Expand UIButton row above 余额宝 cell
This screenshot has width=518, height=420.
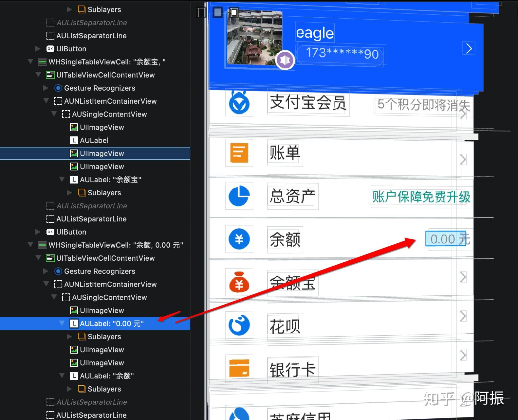[38, 49]
